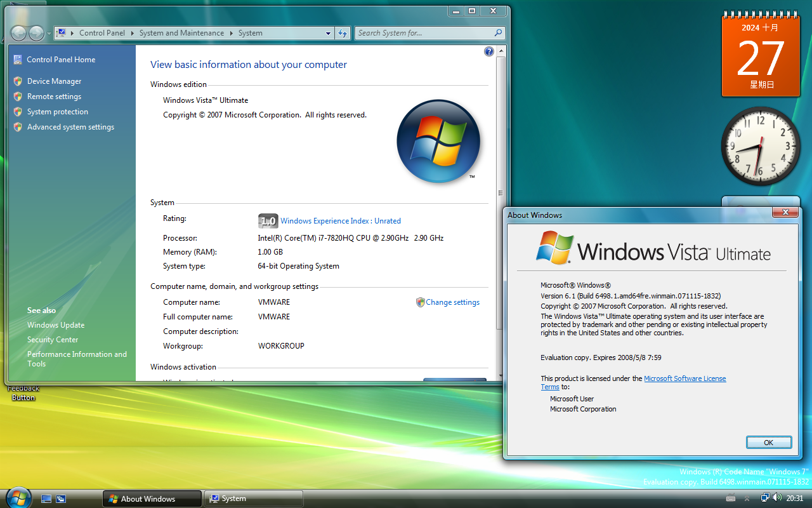This screenshot has width=812, height=508.
Task: Click the computer icon in address bar
Action: [62, 33]
